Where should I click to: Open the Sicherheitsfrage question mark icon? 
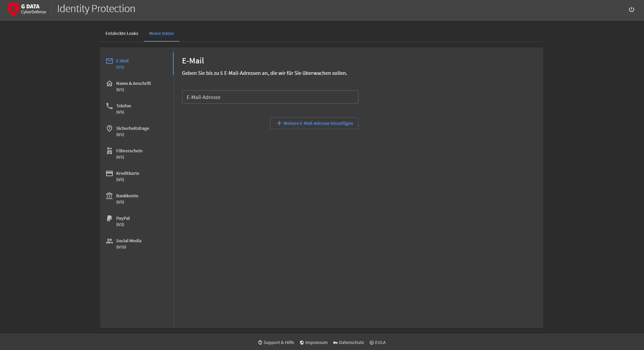(x=109, y=129)
